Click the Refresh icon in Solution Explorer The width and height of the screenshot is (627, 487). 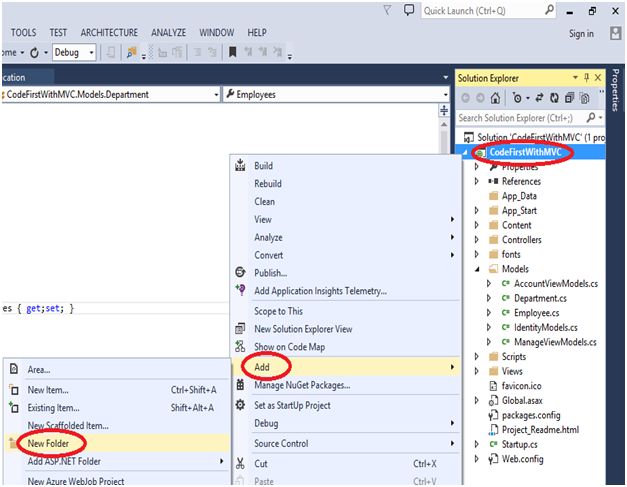pyautogui.click(x=554, y=98)
